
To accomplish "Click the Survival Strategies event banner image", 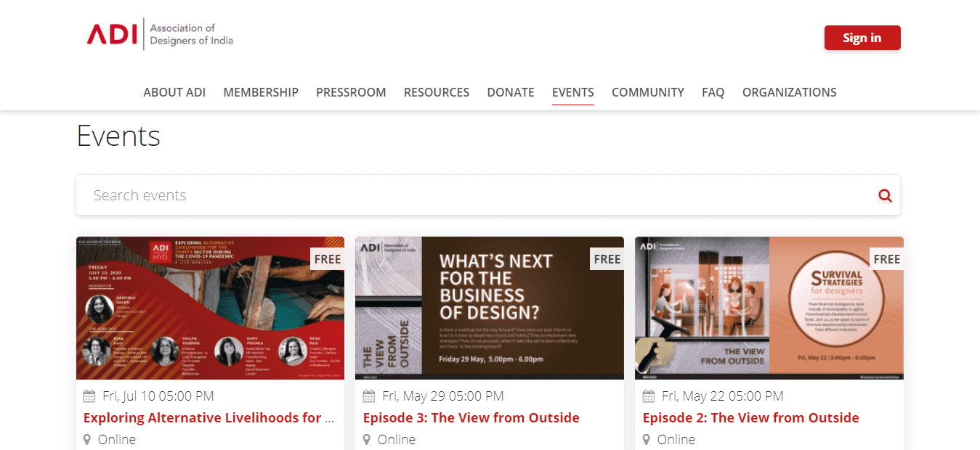I will [769, 308].
